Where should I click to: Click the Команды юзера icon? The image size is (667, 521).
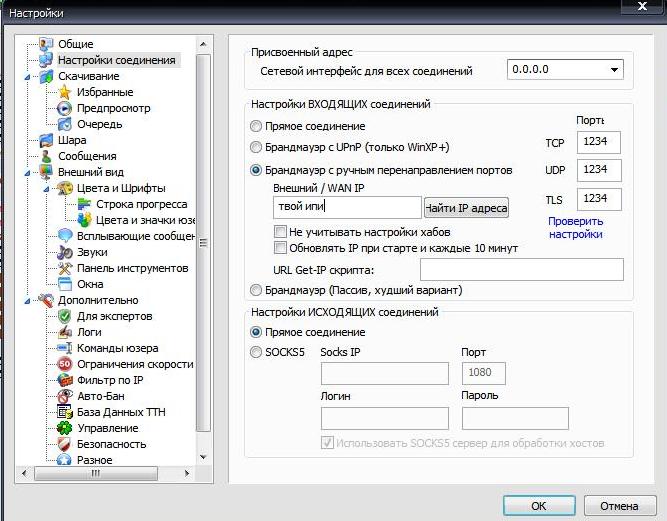(x=65, y=348)
